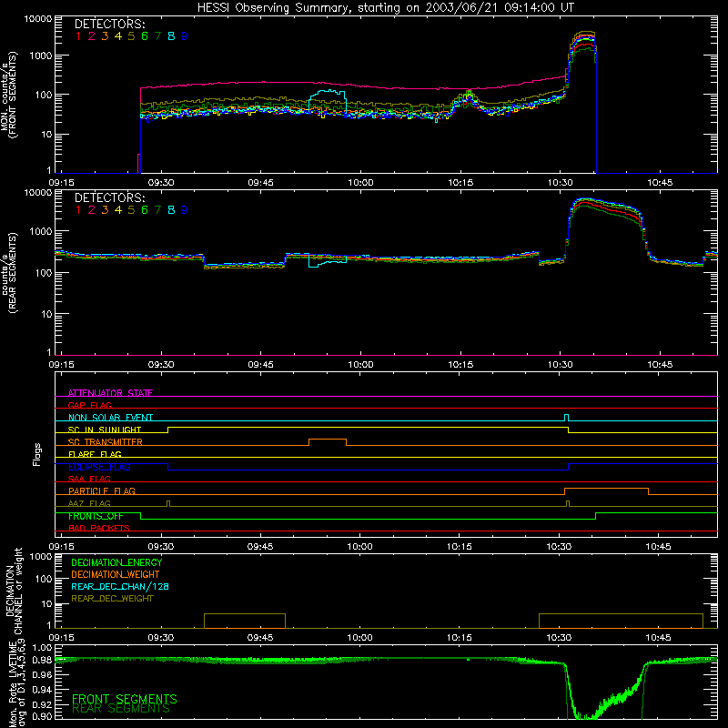
Task: Select detector 1 in rear segments legend
Action: point(78,210)
